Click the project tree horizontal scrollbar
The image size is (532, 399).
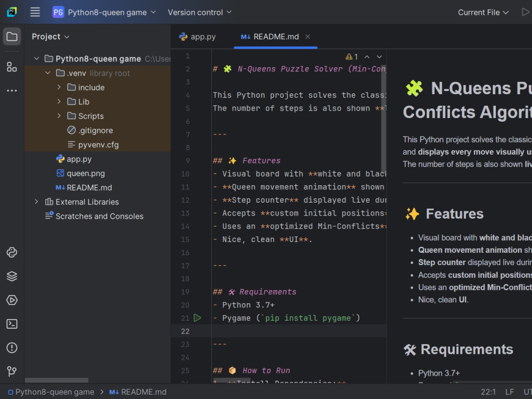click(x=57, y=380)
